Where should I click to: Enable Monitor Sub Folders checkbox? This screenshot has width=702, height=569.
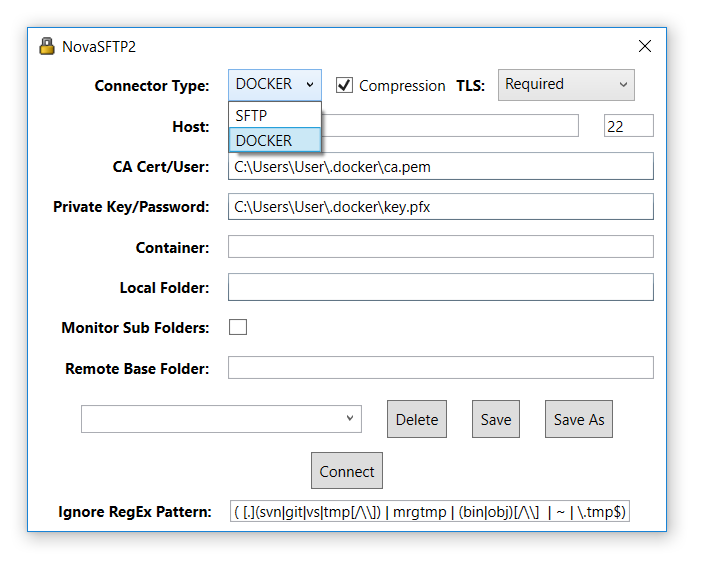238,327
